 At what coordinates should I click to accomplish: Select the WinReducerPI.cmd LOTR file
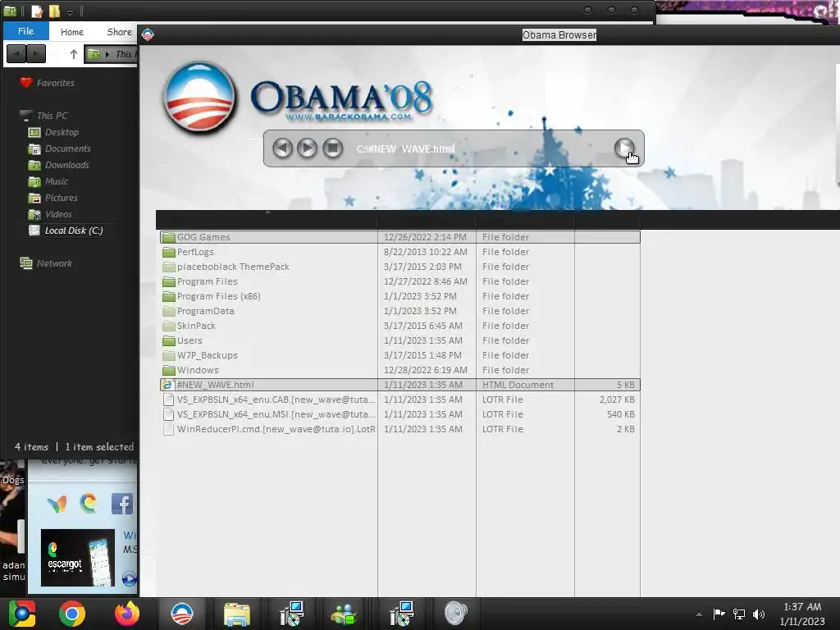(399, 429)
